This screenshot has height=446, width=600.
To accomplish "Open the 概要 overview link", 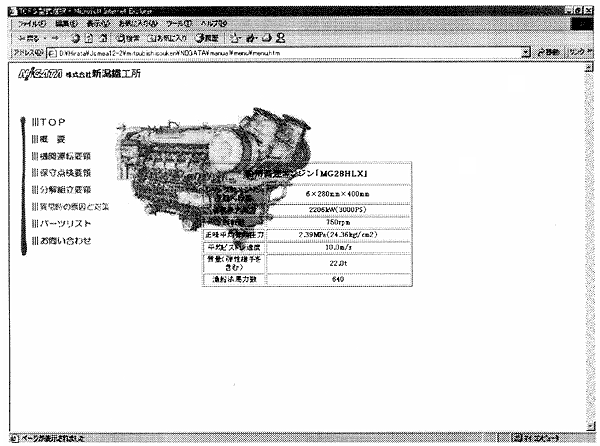I will (49, 139).
